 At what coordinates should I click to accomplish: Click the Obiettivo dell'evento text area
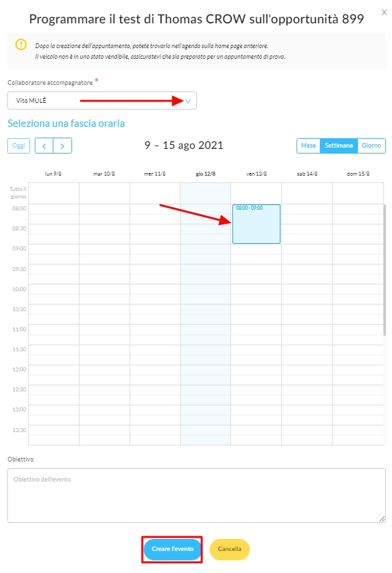coord(196,496)
